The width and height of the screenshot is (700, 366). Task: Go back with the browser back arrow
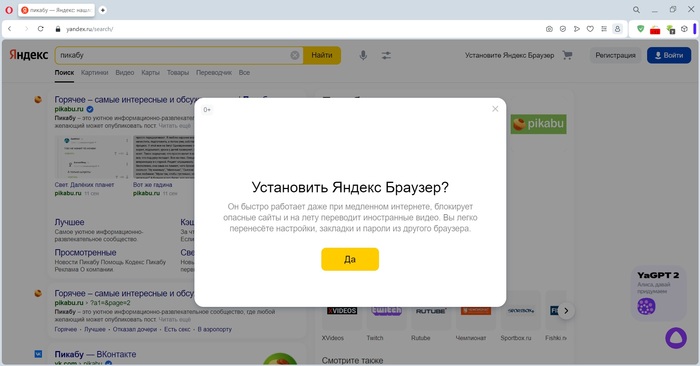10,29
